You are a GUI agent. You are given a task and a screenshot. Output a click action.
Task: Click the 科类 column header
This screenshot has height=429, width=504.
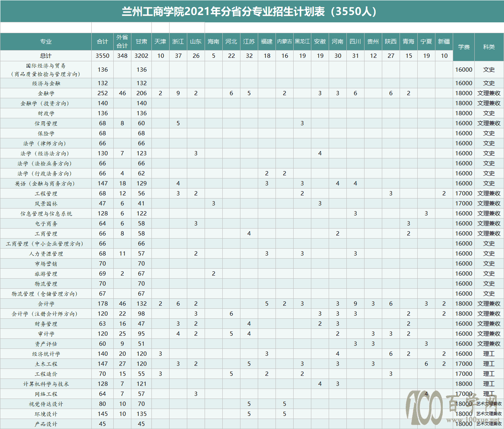point(489,47)
